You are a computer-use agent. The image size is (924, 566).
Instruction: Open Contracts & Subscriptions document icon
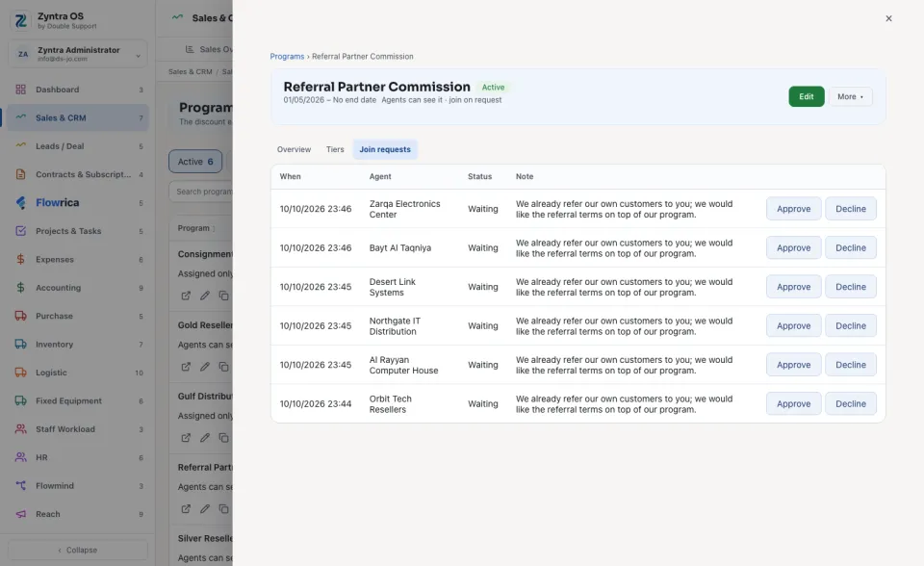[x=20, y=174]
